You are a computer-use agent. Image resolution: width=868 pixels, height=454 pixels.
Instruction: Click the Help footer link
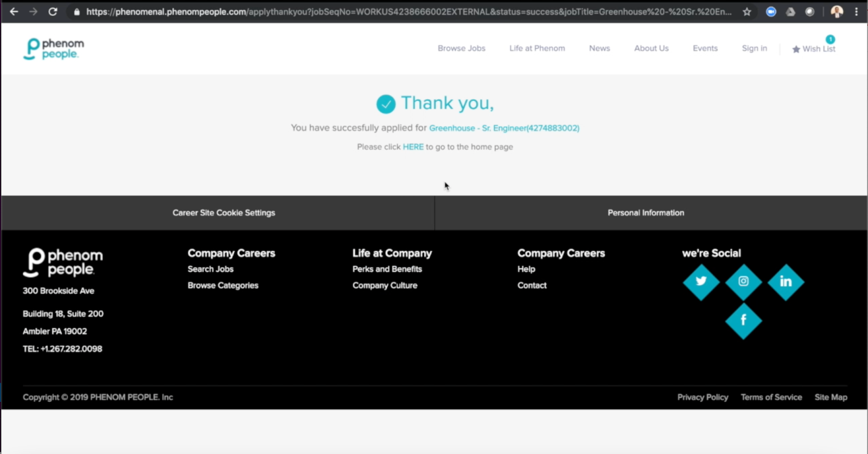click(x=526, y=269)
